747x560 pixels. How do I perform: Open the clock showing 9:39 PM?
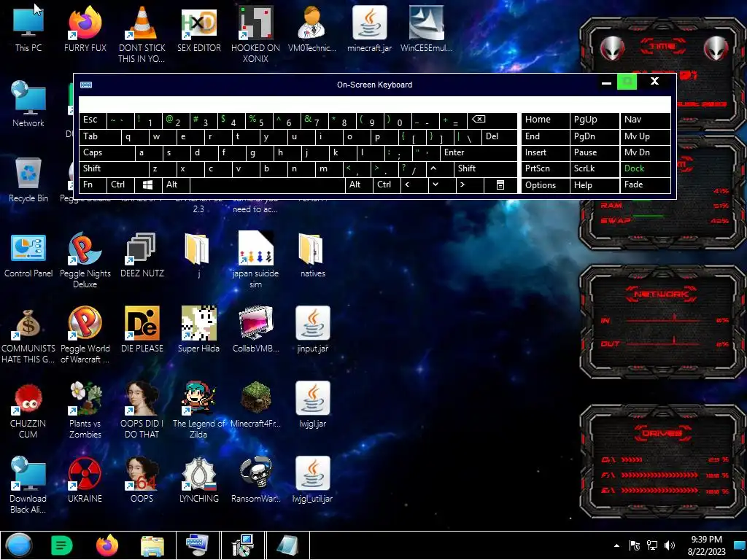coord(706,545)
